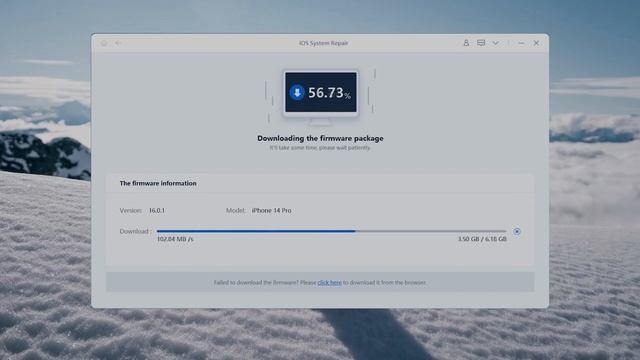The height and width of the screenshot is (360, 640).
Task: Expand the title bar menu chevron
Action: 496,43
